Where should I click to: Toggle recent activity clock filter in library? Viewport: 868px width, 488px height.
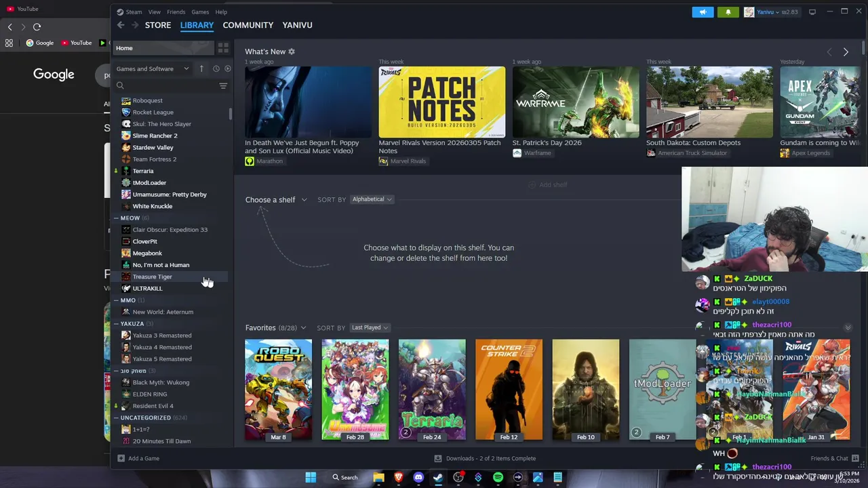coord(216,68)
